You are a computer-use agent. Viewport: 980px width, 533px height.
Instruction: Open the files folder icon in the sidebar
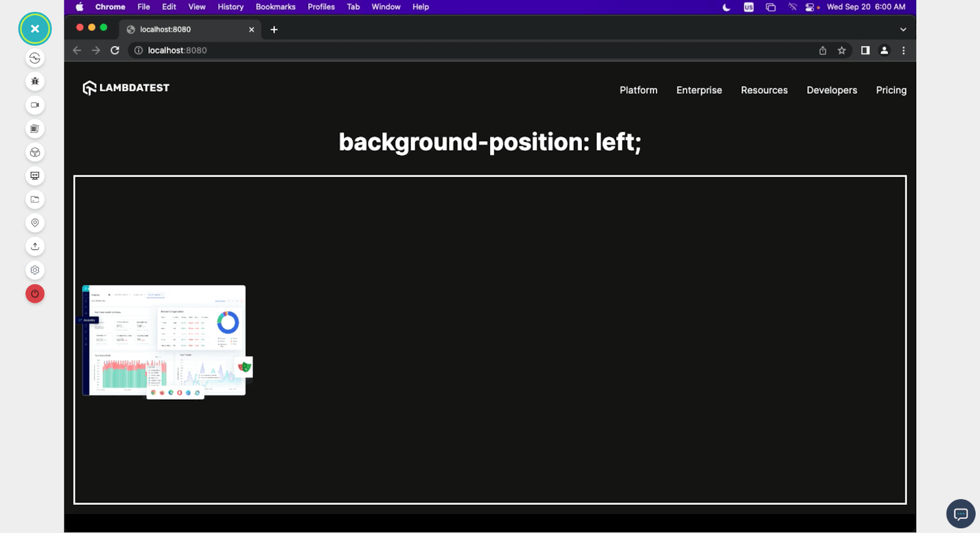pos(35,200)
